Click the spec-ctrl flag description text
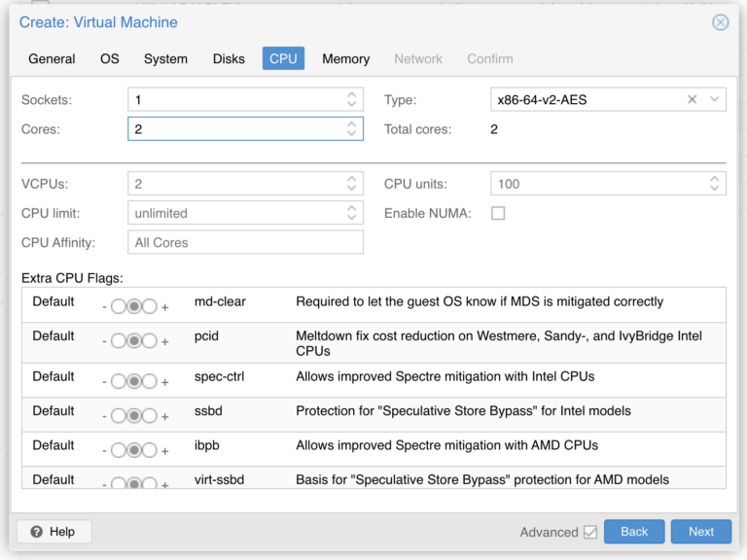 point(445,376)
